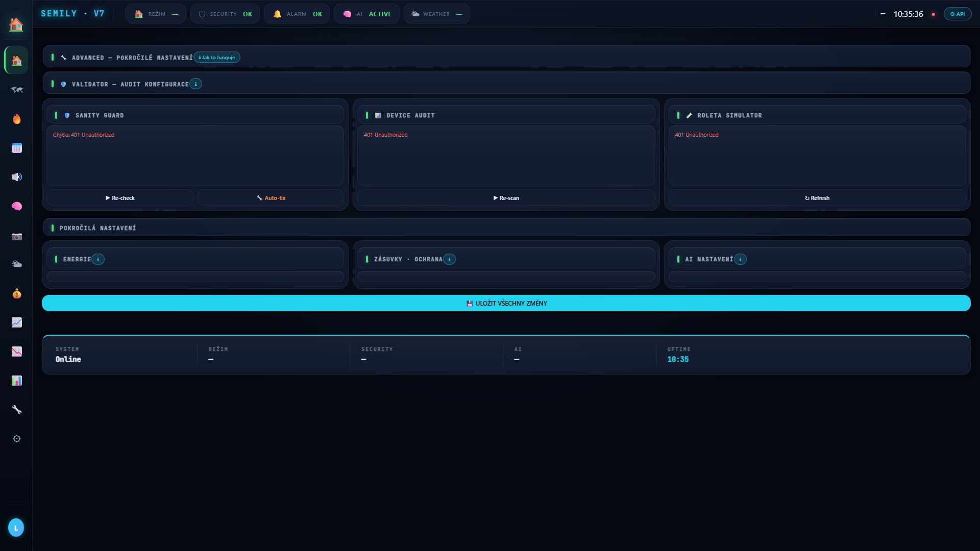The width and height of the screenshot is (980, 551).
Task: Open the world map sidebar icon
Action: [x=17, y=90]
